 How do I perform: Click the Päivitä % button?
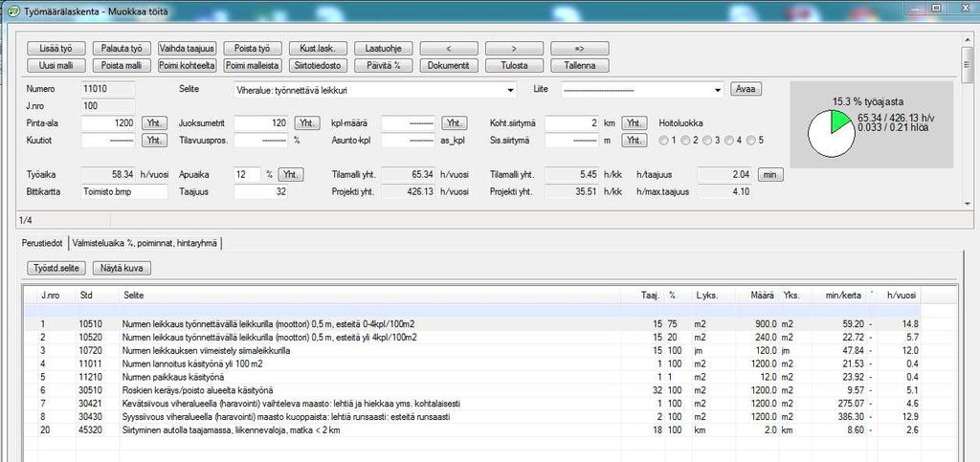point(383,66)
